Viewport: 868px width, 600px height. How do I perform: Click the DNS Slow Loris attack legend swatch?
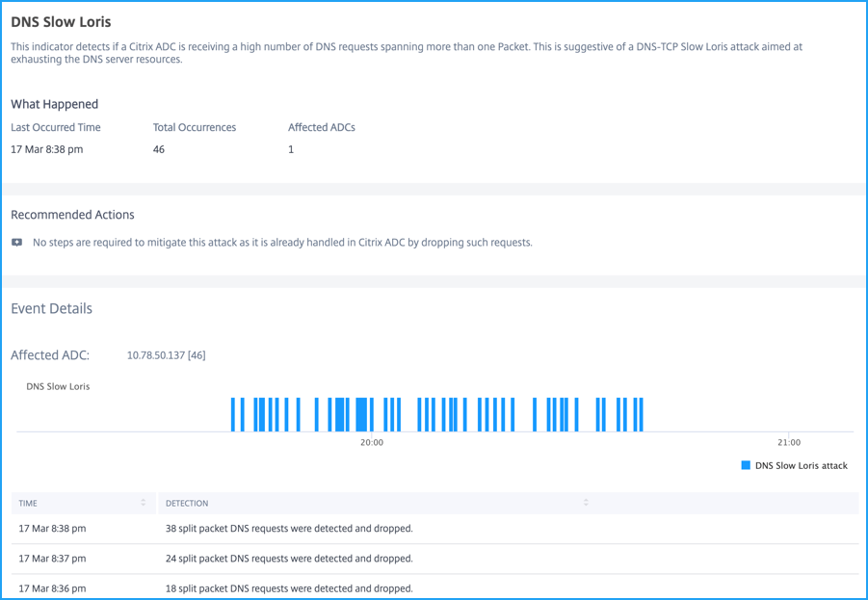click(746, 465)
